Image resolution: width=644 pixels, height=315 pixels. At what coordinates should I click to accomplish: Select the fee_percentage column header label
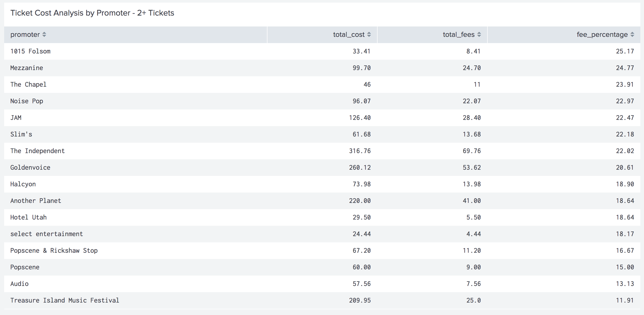[602, 35]
